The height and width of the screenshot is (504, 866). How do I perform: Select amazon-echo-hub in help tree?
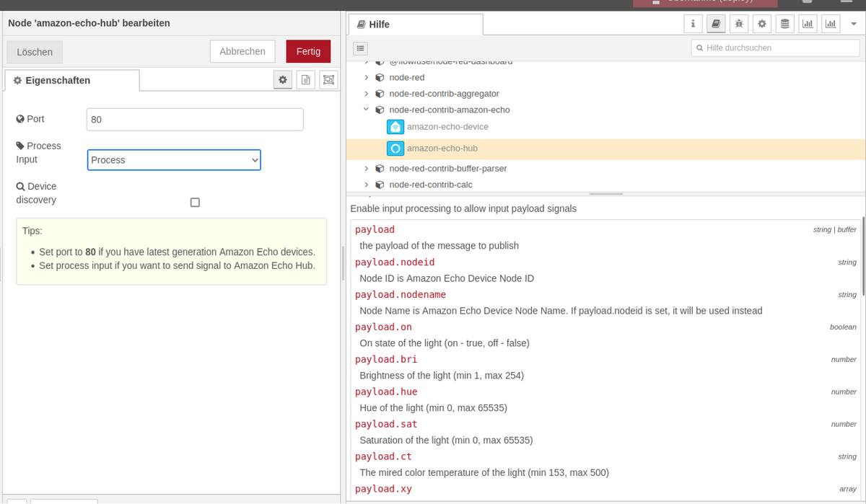pos(442,149)
